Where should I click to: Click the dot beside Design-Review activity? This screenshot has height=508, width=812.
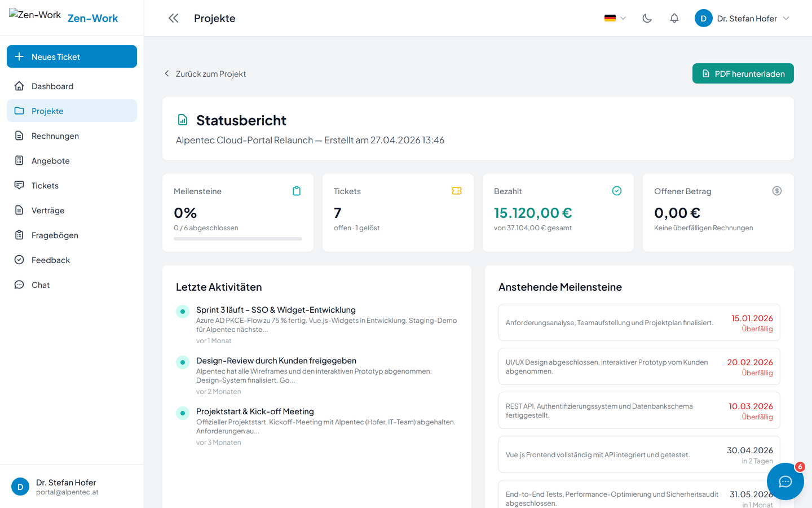click(183, 362)
